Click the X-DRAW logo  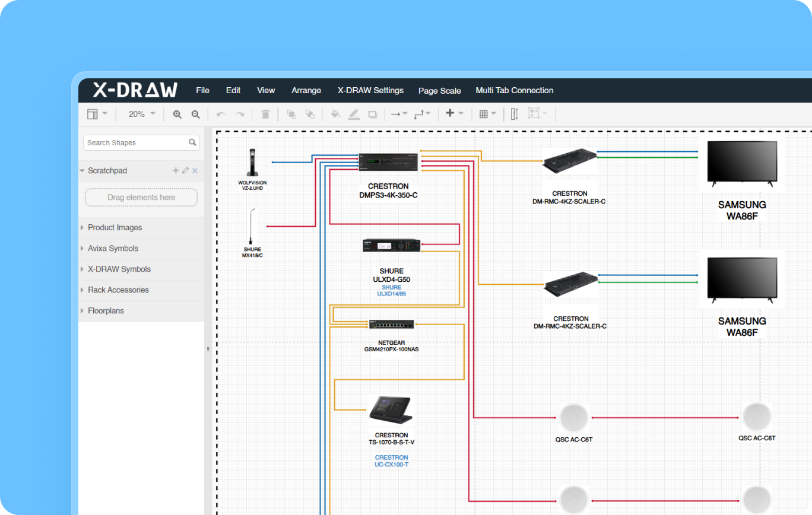tap(135, 90)
